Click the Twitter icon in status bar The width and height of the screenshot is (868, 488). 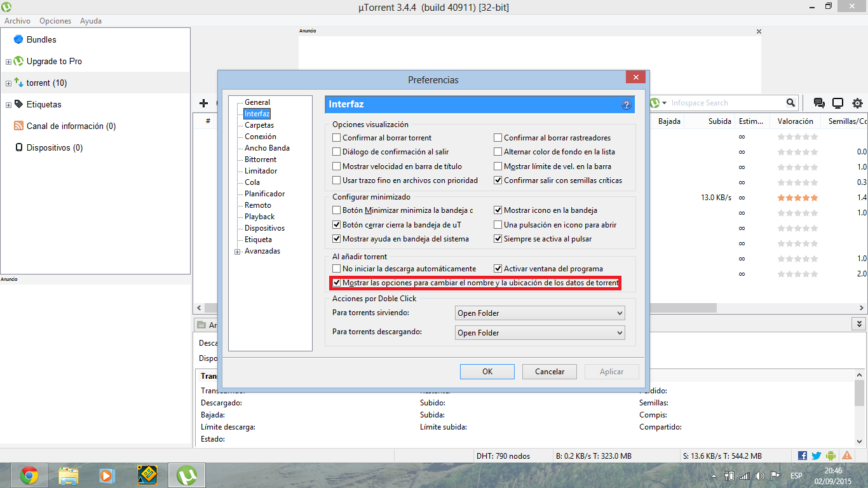(x=817, y=456)
